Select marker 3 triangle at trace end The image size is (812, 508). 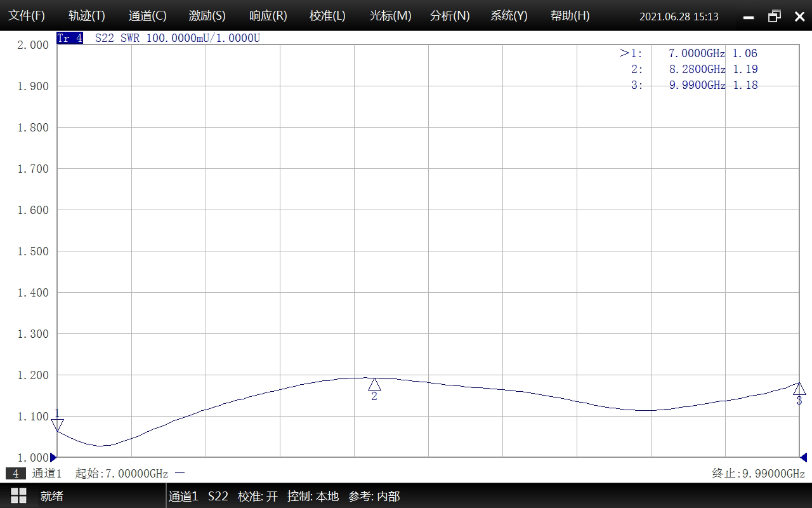click(799, 389)
